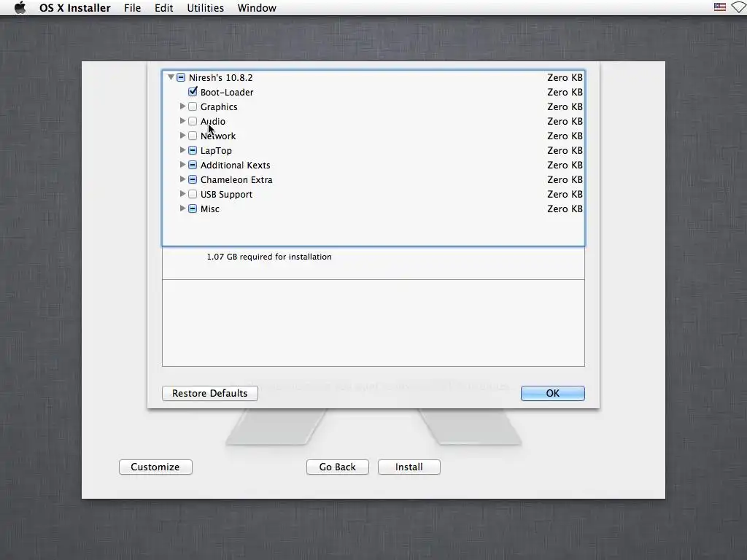Image resolution: width=747 pixels, height=560 pixels.
Task: Select the Network row label
Action: click(x=218, y=136)
